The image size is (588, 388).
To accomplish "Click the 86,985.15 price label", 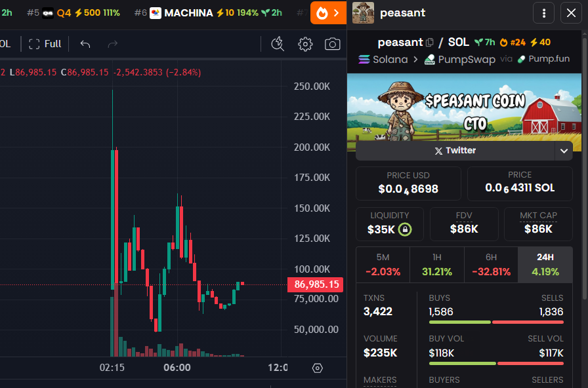I will (316, 284).
